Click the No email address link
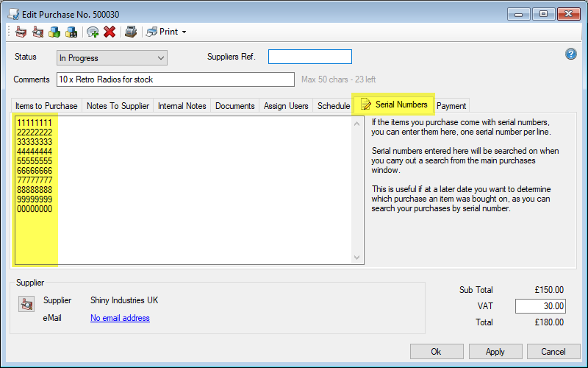Viewport: 588px width, 368px height. tap(120, 318)
